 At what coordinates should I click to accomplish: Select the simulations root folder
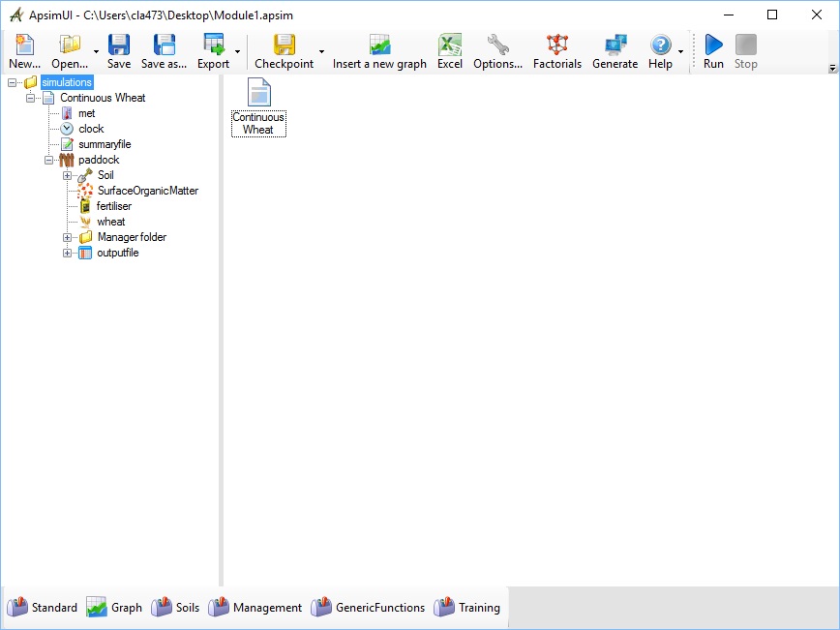67,82
